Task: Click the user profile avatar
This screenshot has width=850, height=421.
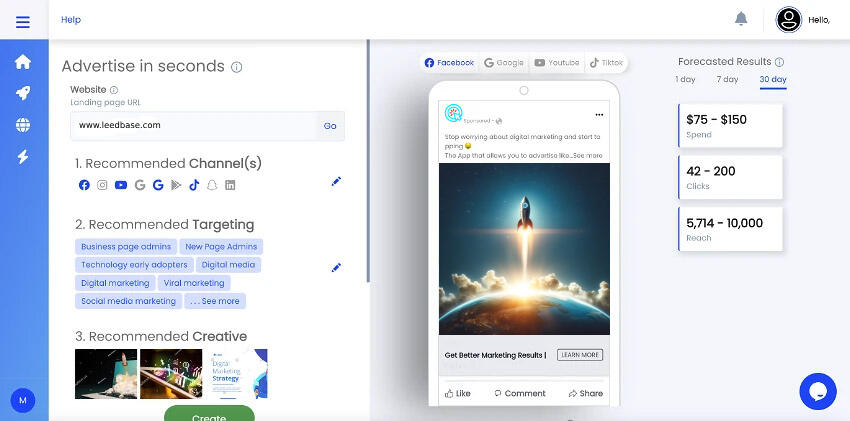Action: tap(789, 19)
